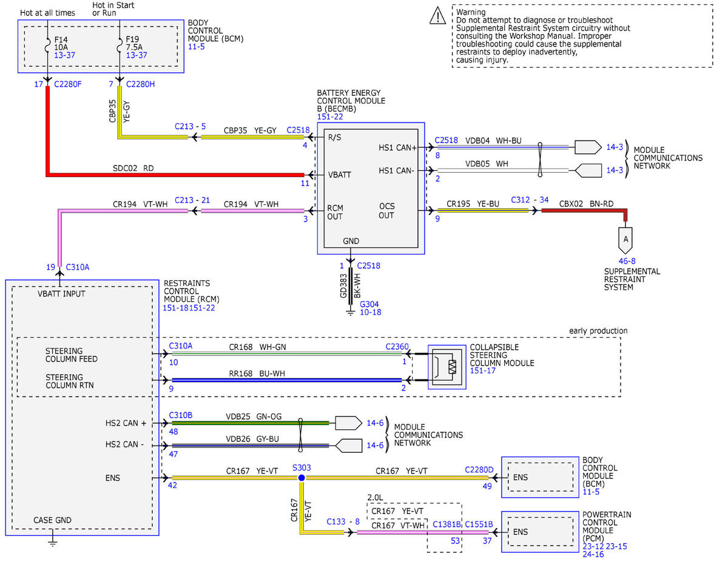Open ground location G304 link
Viewport: 728px width, 562px height.
(371, 304)
